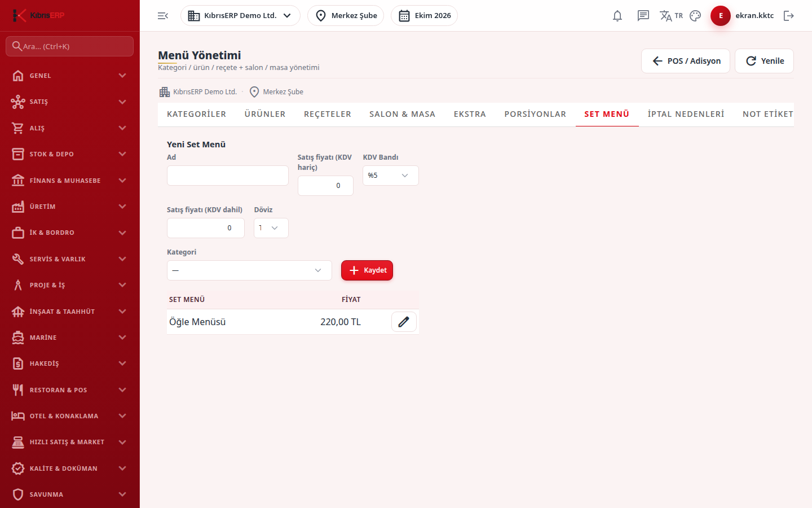Open the Genel home icon in sidebar
This screenshot has width=812, height=508.
18,76
